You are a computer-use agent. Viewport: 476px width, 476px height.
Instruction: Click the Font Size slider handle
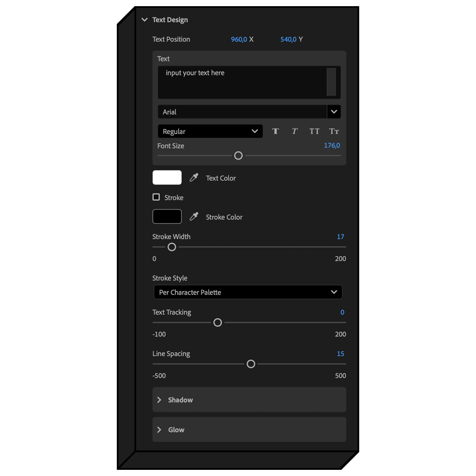click(238, 156)
